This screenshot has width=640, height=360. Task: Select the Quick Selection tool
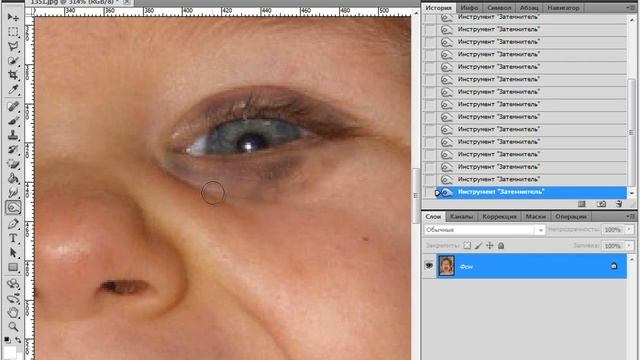13,61
